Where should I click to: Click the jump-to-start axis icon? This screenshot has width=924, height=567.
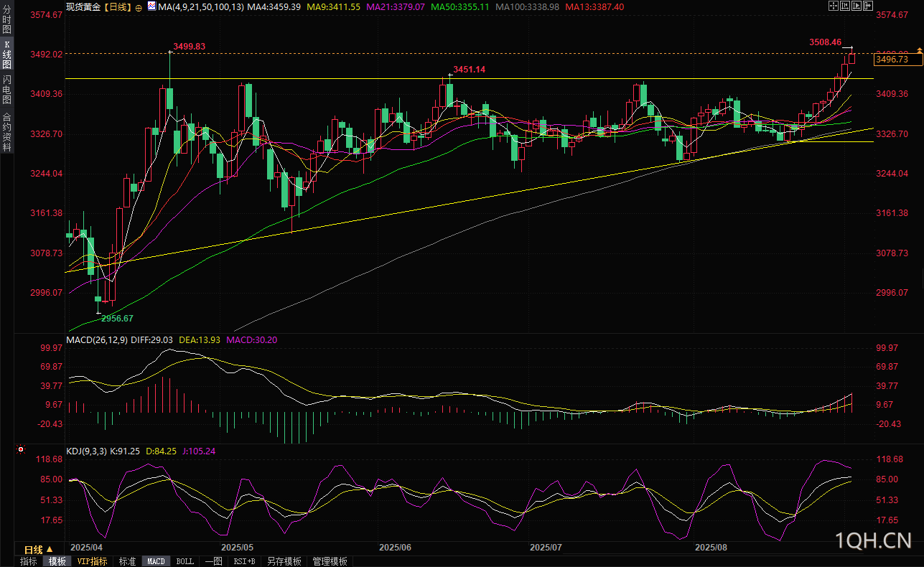845,6
